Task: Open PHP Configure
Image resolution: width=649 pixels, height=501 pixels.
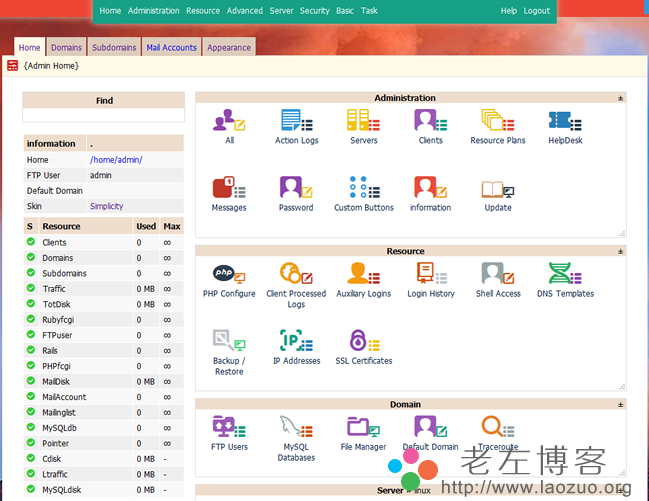Action: (229, 275)
